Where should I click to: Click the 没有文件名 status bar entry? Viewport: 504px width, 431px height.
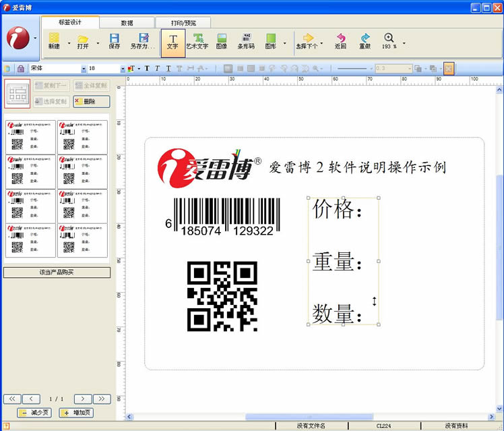tap(311, 426)
